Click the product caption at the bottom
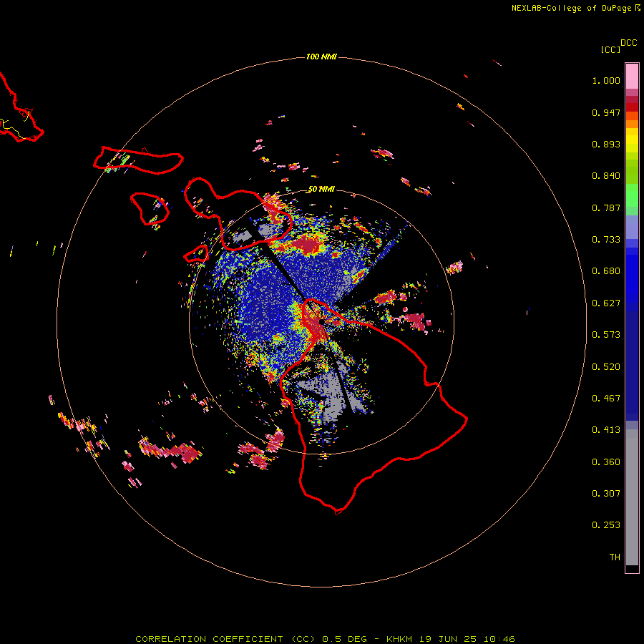 coord(325,639)
